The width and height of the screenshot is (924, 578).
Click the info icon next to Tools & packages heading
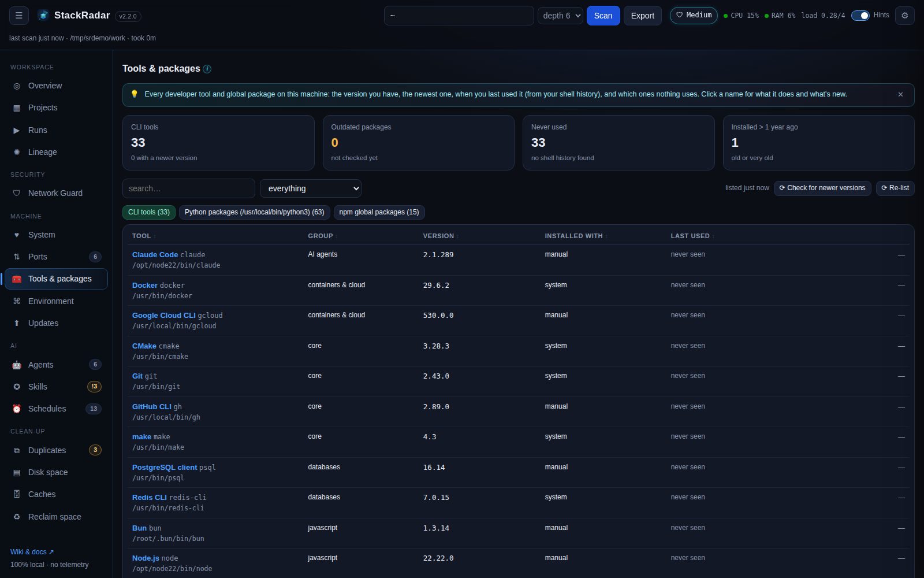click(207, 69)
